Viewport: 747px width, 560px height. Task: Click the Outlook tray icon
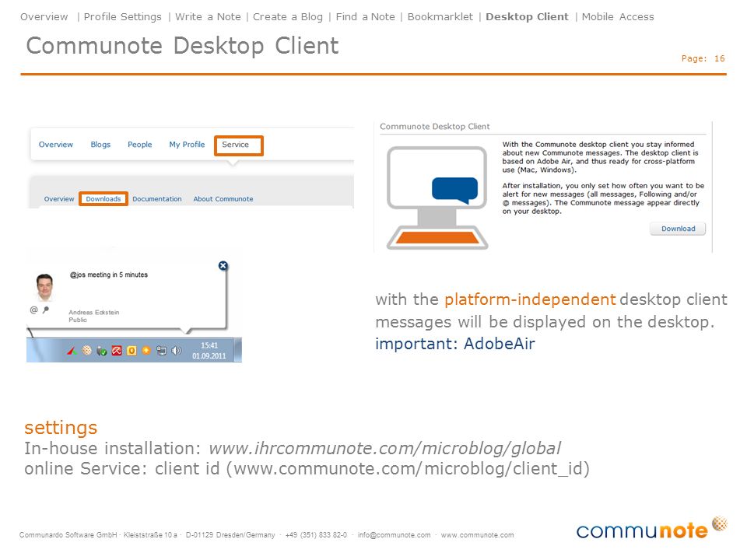pyautogui.click(x=132, y=351)
